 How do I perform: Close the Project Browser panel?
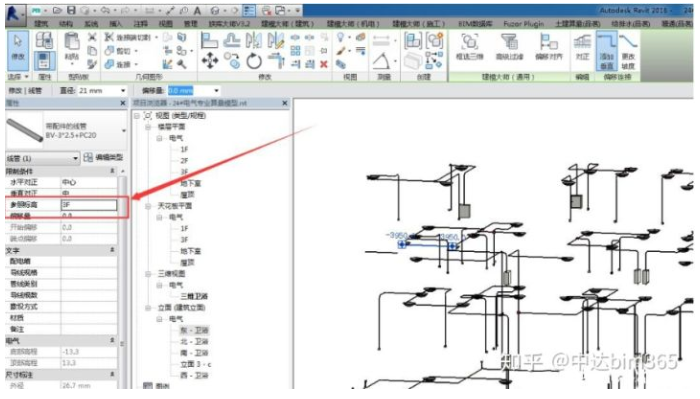pos(285,103)
